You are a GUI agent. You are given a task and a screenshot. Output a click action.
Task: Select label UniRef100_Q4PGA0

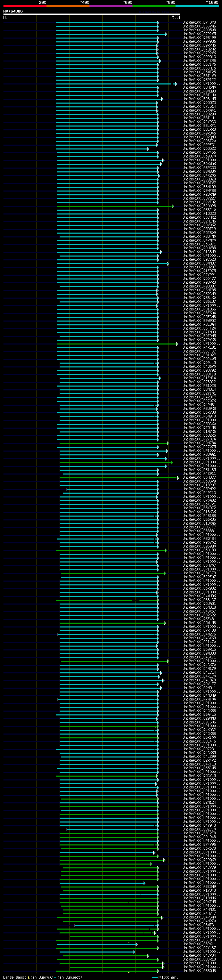pyautogui.click(x=199, y=917)
